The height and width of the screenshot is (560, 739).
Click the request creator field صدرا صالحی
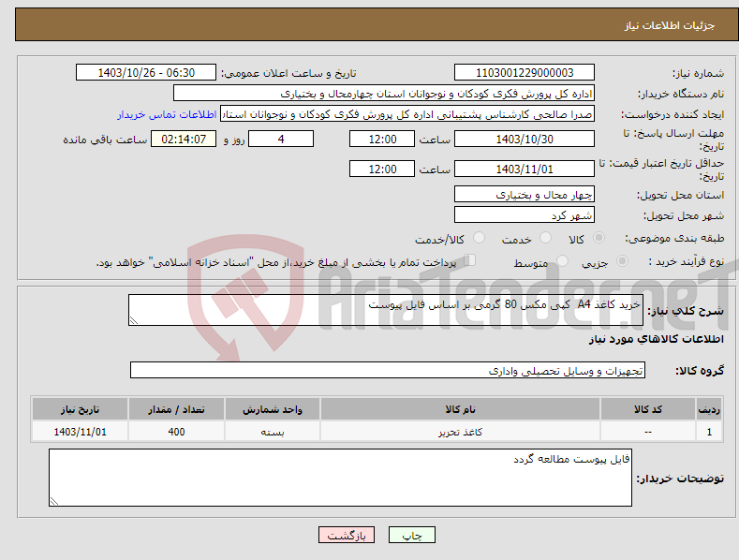[407, 114]
